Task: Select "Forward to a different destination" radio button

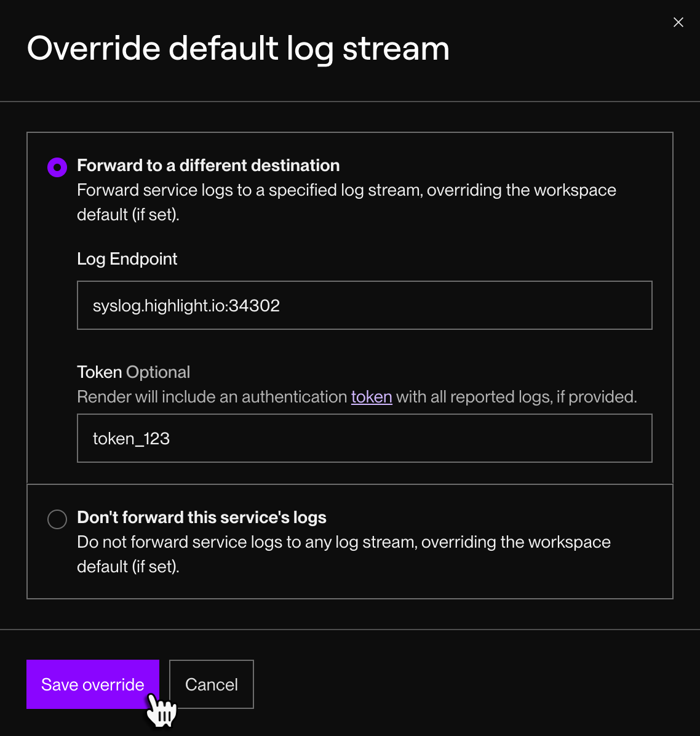Action: 57,166
